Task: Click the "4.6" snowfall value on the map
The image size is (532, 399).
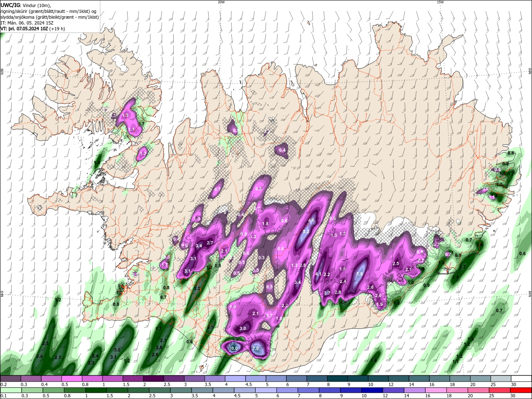Action: 311,220
